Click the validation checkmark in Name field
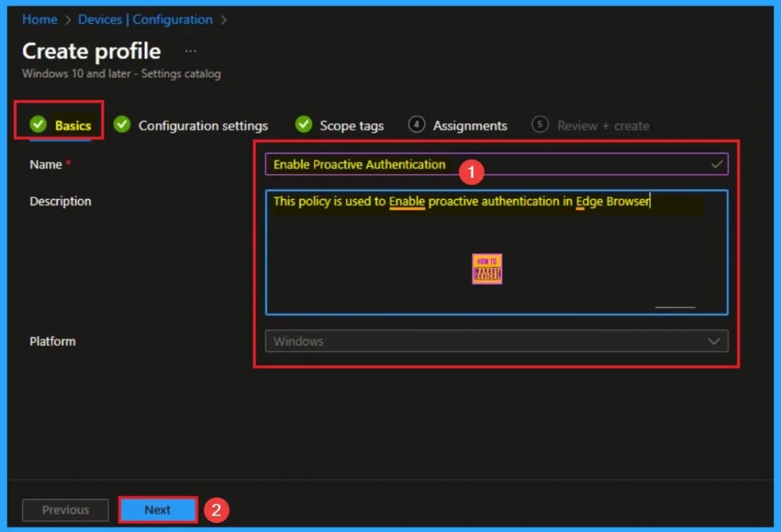 click(717, 164)
